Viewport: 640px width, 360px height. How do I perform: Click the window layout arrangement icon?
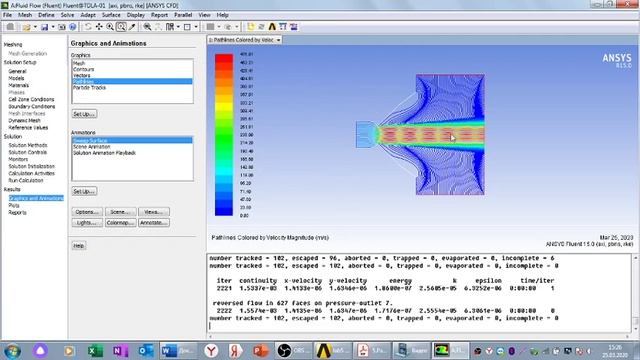point(170,27)
